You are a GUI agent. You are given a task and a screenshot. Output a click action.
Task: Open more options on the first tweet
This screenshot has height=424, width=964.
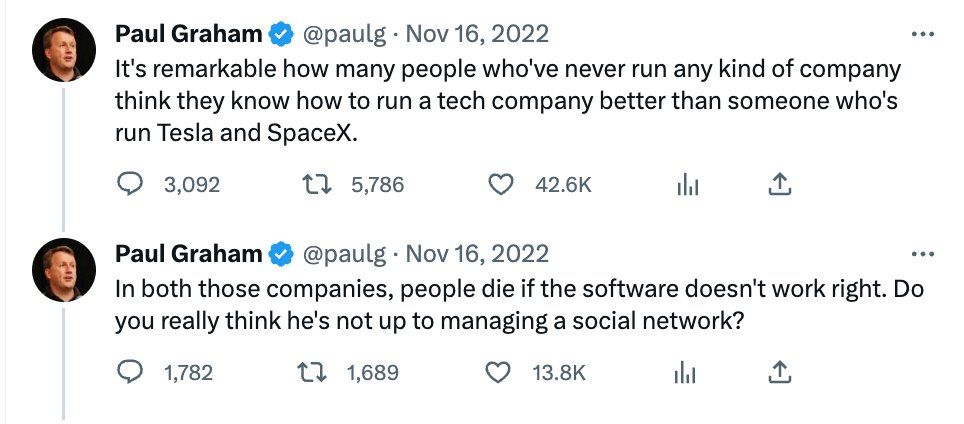[923, 33]
